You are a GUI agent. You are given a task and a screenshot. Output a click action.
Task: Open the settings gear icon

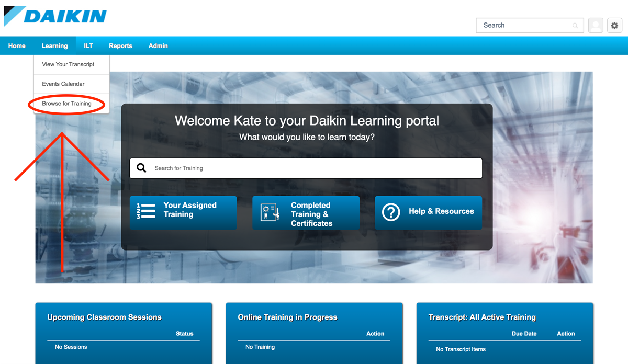pyautogui.click(x=614, y=25)
